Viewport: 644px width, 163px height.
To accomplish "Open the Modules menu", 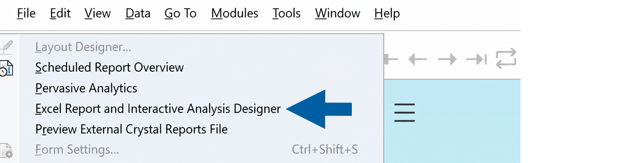I will tap(234, 13).
